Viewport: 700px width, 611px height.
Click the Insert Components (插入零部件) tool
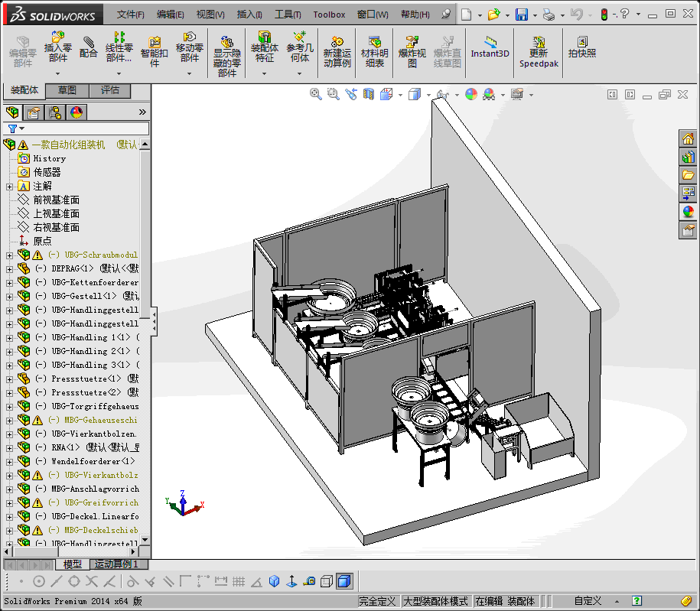click(x=57, y=47)
